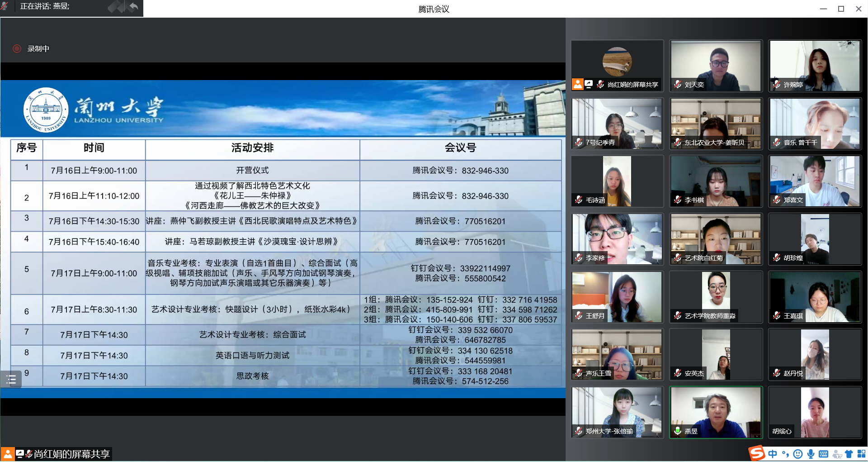
Task: Click 腾讯会议号: 770516201 in row 3
Action: [460, 221]
